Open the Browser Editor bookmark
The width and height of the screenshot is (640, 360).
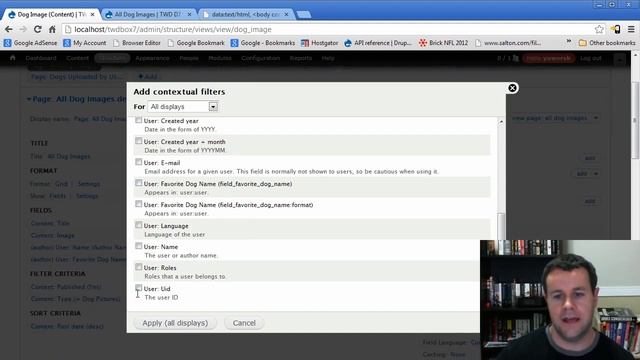coord(137,42)
